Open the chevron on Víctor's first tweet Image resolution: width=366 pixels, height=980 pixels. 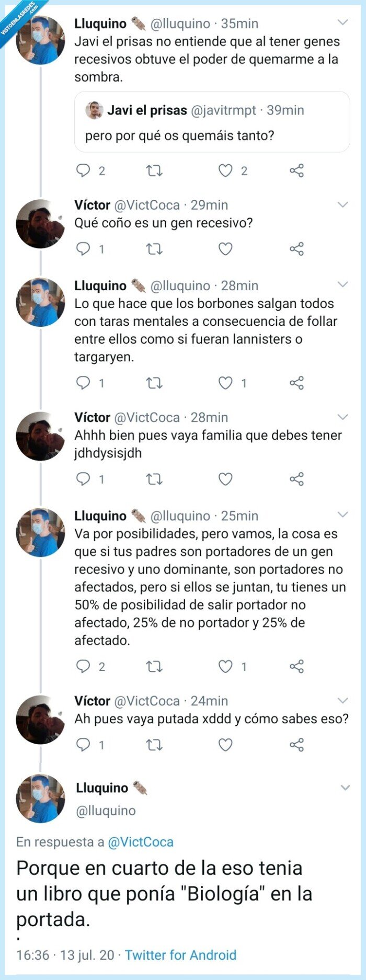tap(343, 204)
